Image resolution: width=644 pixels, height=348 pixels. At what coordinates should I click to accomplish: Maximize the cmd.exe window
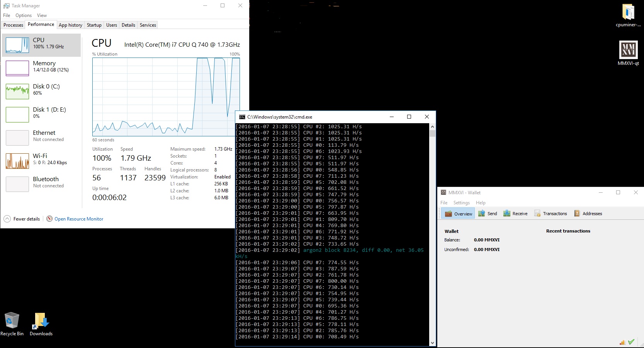pyautogui.click(x=409, y=117)
